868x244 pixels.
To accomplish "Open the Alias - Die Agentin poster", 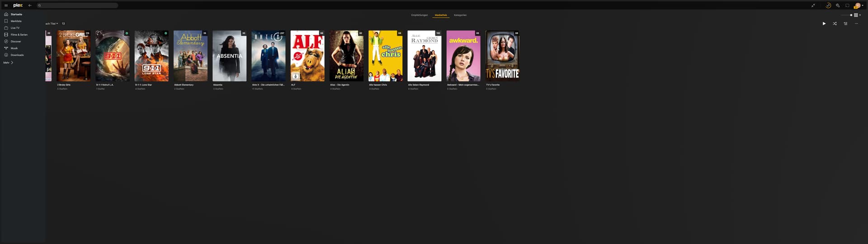I will click(x=346, y=56).
